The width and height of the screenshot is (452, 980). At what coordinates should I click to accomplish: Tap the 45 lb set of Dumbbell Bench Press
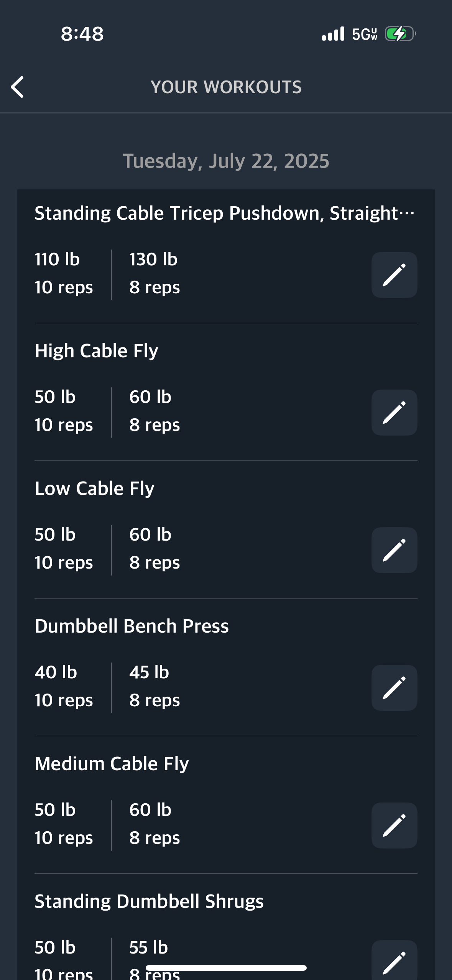click(155, 686)
